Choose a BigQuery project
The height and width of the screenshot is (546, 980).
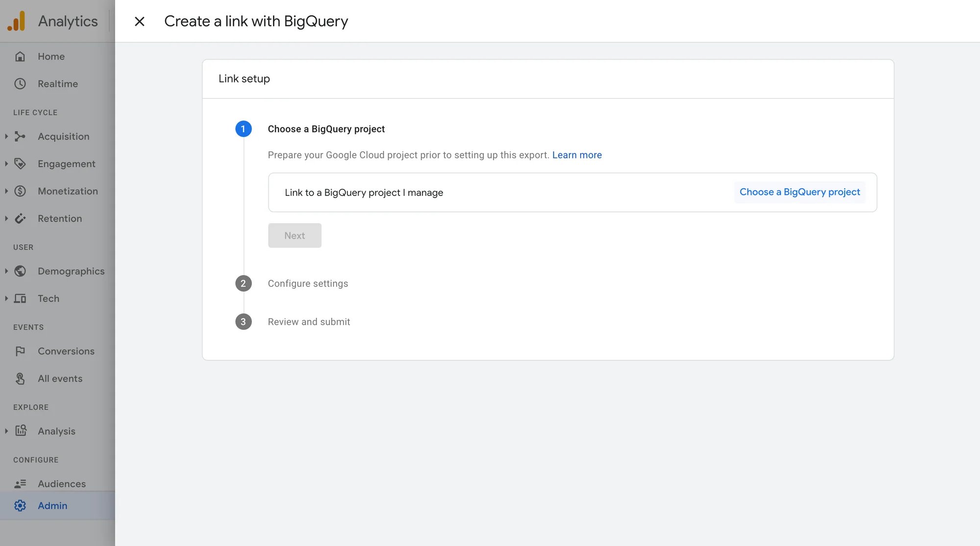(x=799, y=192)
